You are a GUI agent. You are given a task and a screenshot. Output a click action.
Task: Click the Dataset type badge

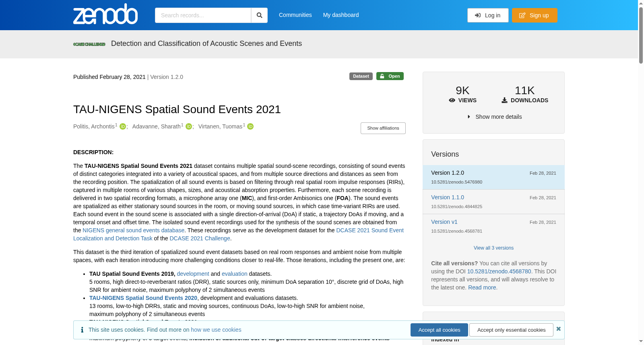point(361,76)
